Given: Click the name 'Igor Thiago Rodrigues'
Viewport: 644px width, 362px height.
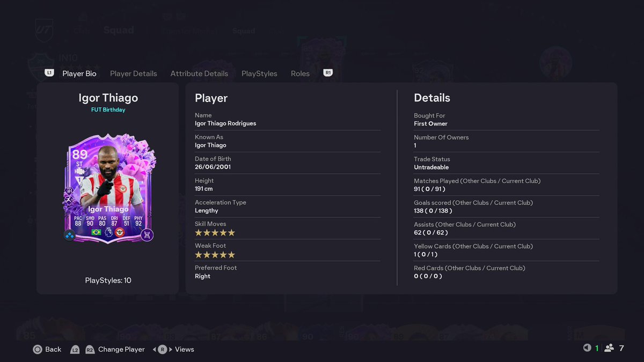Looking at the screenshot, I should point(225,123).
